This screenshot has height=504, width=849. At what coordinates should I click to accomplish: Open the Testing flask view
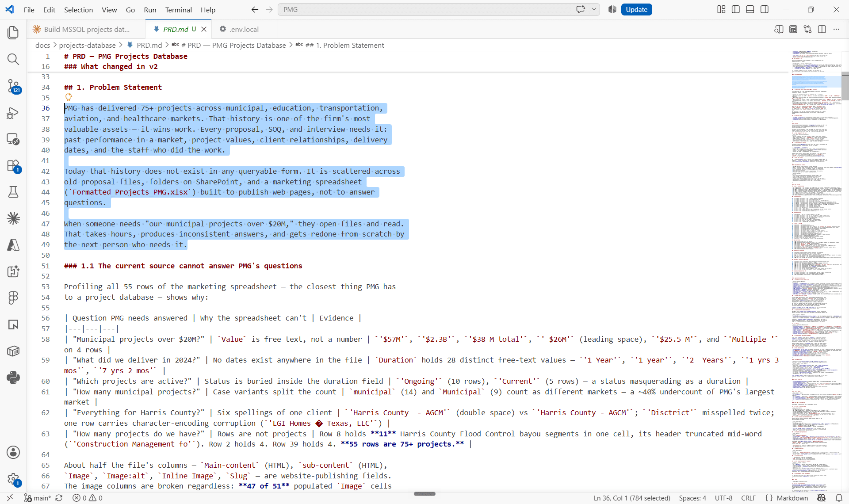coord(13,192)
